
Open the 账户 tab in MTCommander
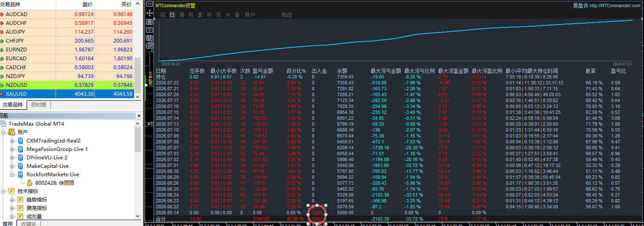(x=250, y=15)
